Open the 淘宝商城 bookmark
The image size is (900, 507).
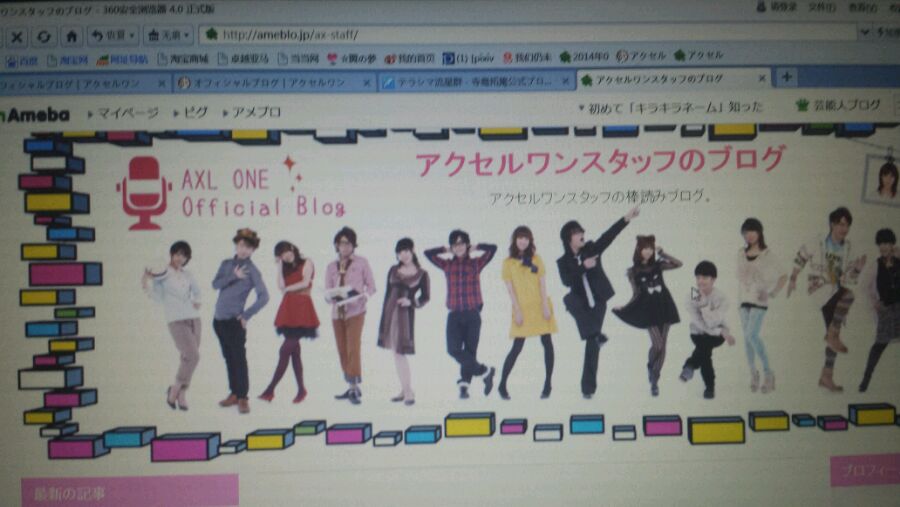(x=183, y=59)
